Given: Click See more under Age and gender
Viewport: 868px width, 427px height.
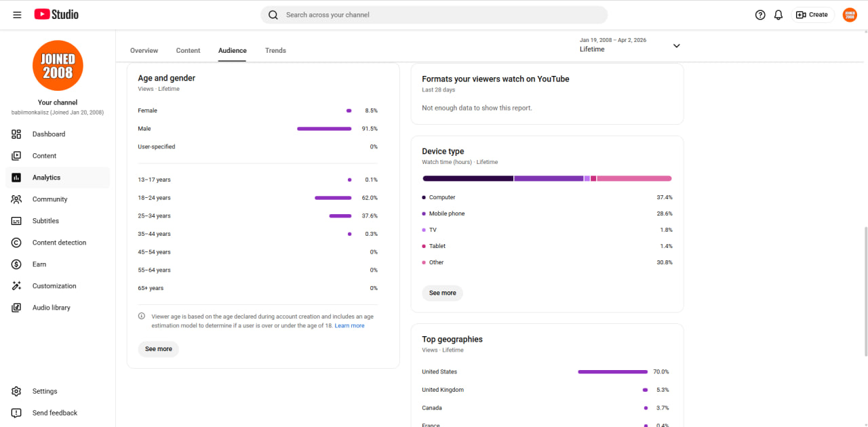Looking at the screenshot, I should coord(159,349).
